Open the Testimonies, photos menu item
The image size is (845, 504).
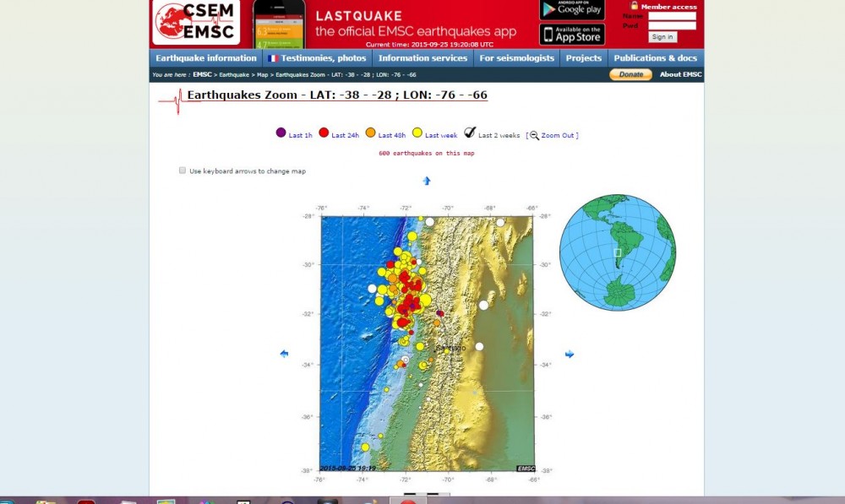(x=318, y=58)
